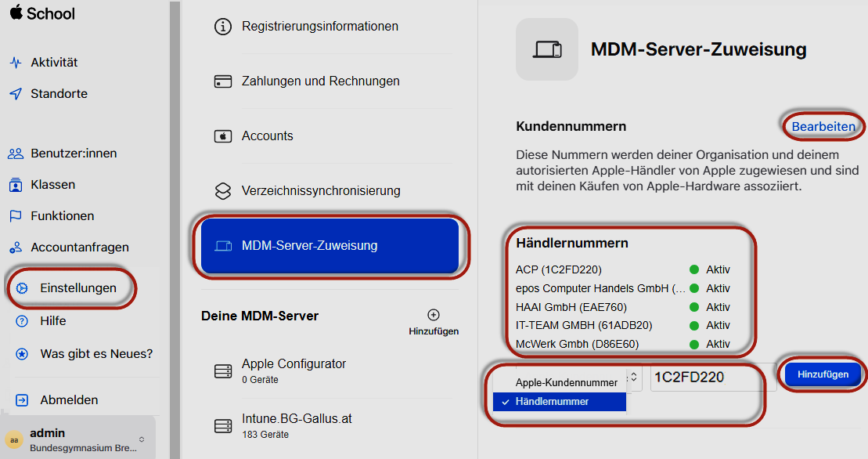The height and width of the screenshot is (459, 868).
Task: Click the Klassen sidebar icon
Action: coord(16,184)
